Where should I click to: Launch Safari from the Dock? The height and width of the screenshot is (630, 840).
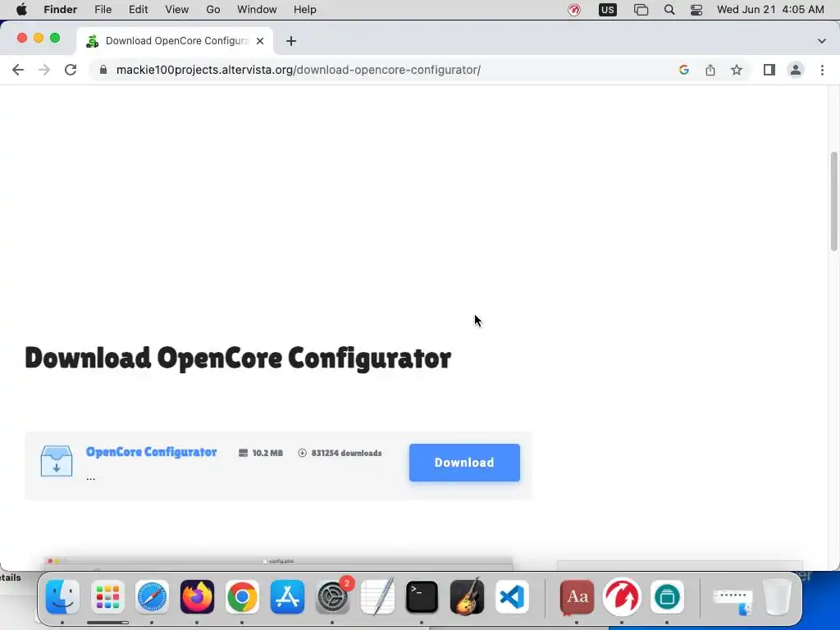(x=152, y=597)
